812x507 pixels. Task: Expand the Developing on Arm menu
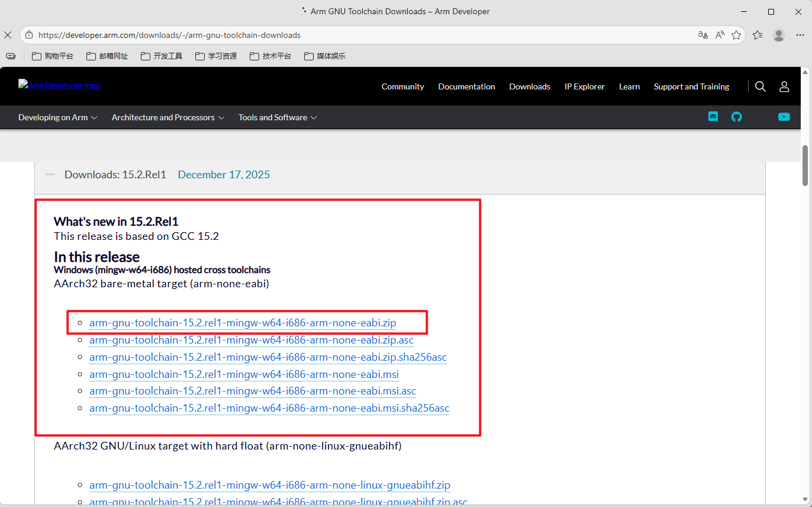click(x=58, y=117)
